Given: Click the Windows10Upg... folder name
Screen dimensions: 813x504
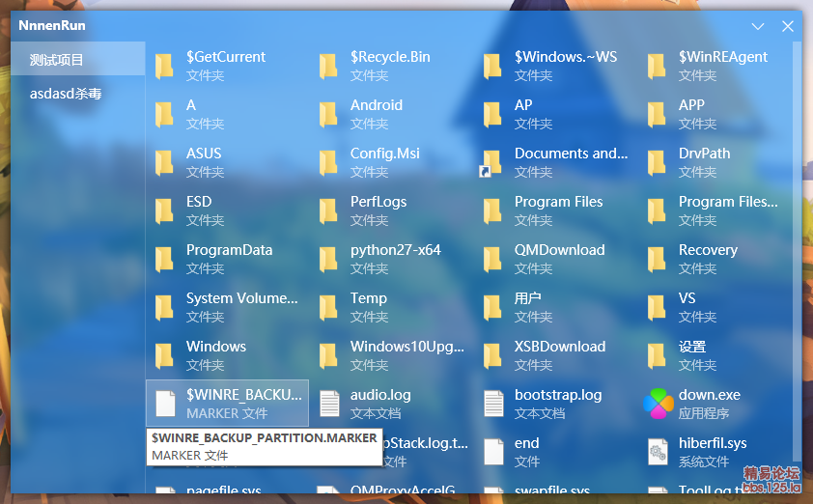Looking at the screenshot, I should pos(407,347).
